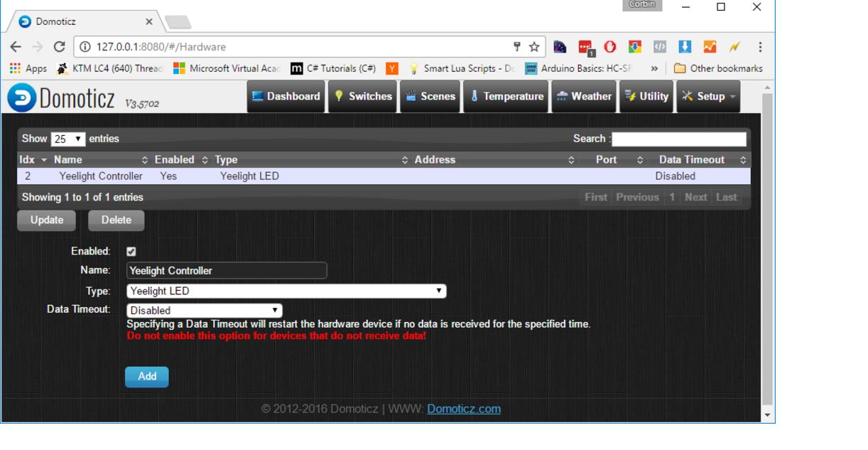The image size is (868, 450).
Task: Click the Delete button
Action: 116,220
